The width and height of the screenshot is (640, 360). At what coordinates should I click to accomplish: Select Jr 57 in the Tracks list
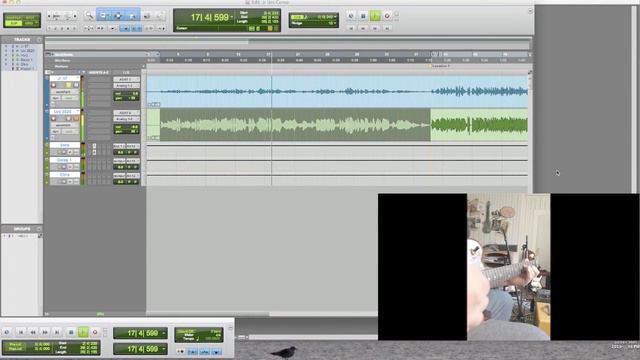[x=24, y=47]
